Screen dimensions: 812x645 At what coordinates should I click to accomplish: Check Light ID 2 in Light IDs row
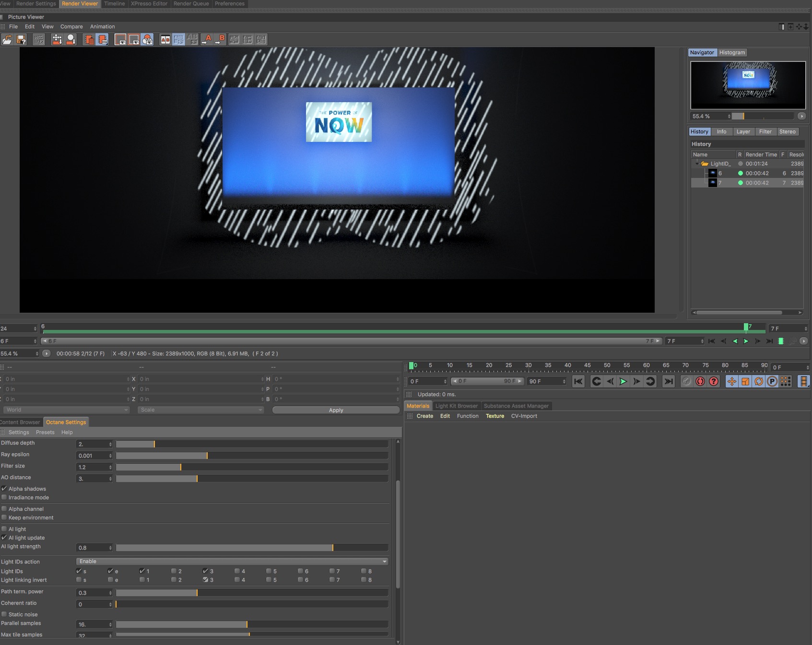[174, 571]
